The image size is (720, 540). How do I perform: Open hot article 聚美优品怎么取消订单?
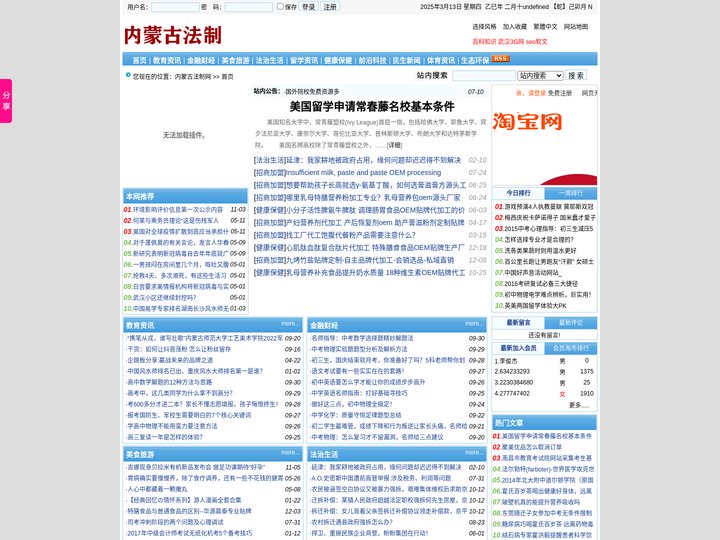(532, 447)
